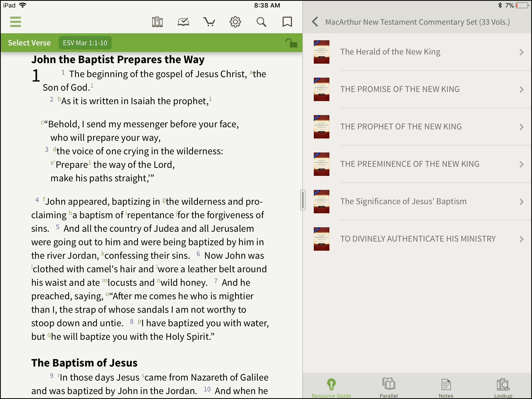Open the settings gear
The height and width of the screenshot is (399, 532).
[235, 22]
